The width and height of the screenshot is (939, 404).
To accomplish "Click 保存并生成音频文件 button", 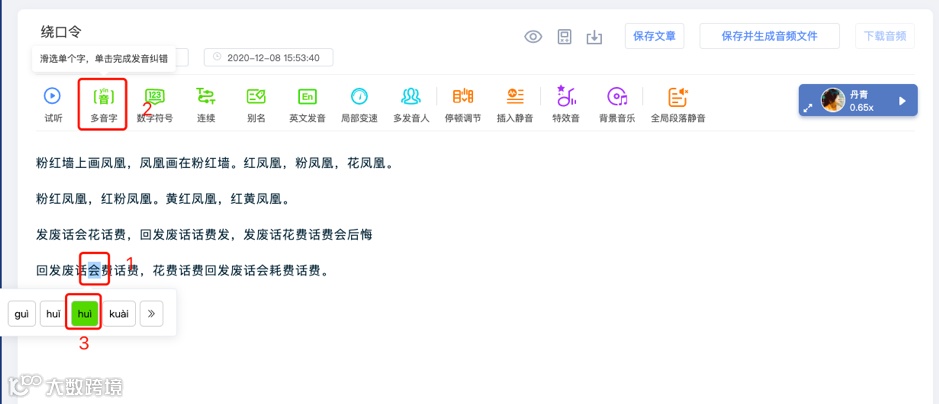I will [770, 36].
